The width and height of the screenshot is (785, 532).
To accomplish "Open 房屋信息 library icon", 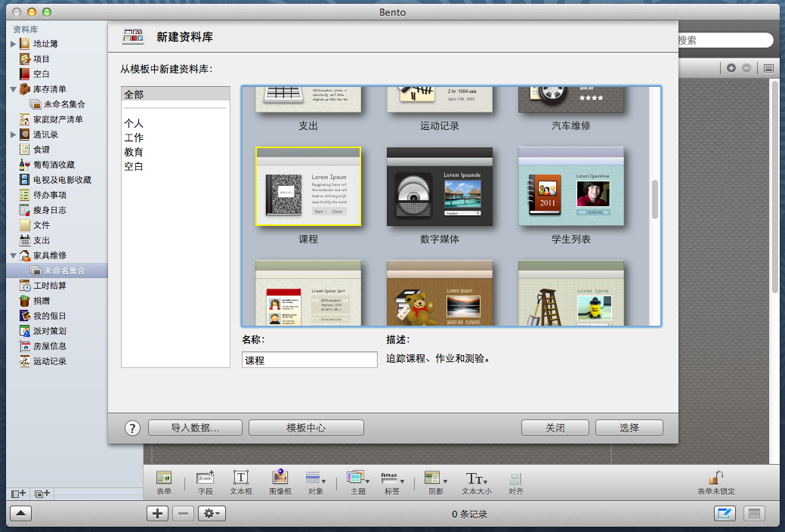I will (24, 345).
